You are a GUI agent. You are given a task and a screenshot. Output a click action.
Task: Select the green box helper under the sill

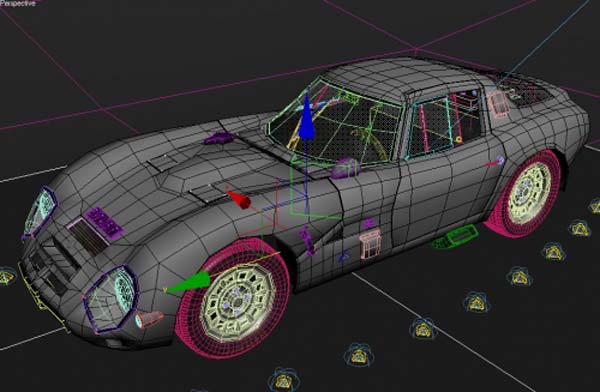455,237
